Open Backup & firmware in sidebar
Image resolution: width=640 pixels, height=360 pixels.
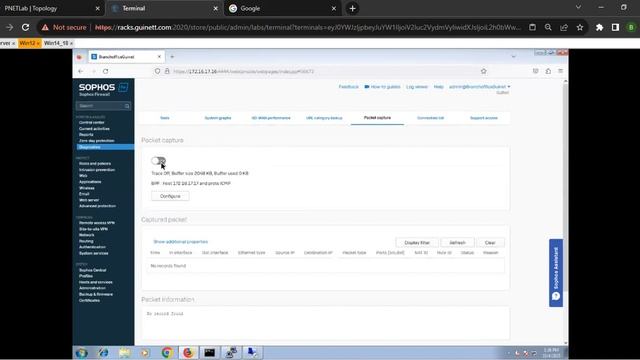point(96,294)
